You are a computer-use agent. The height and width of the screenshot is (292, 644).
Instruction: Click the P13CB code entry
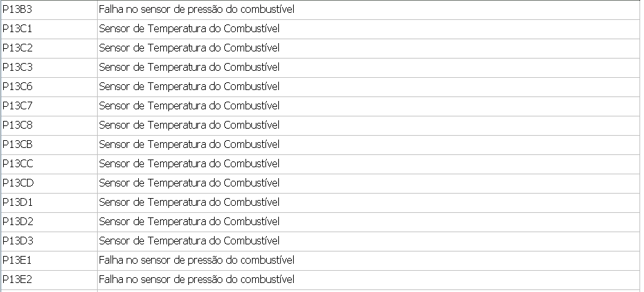17,145
